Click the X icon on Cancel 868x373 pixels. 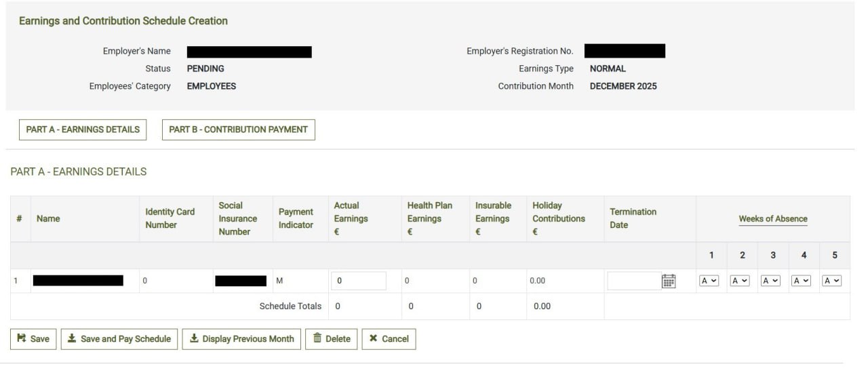click(x=373, y=338)
